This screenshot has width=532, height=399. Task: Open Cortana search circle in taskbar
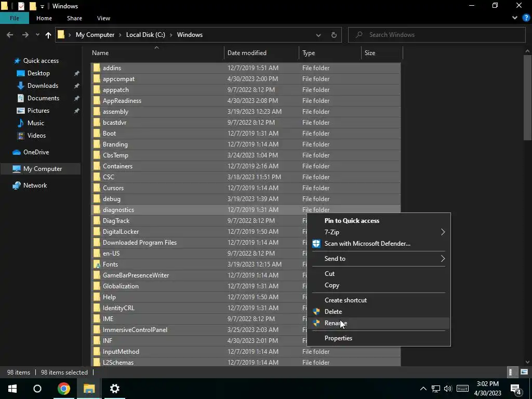click(37, 389)
